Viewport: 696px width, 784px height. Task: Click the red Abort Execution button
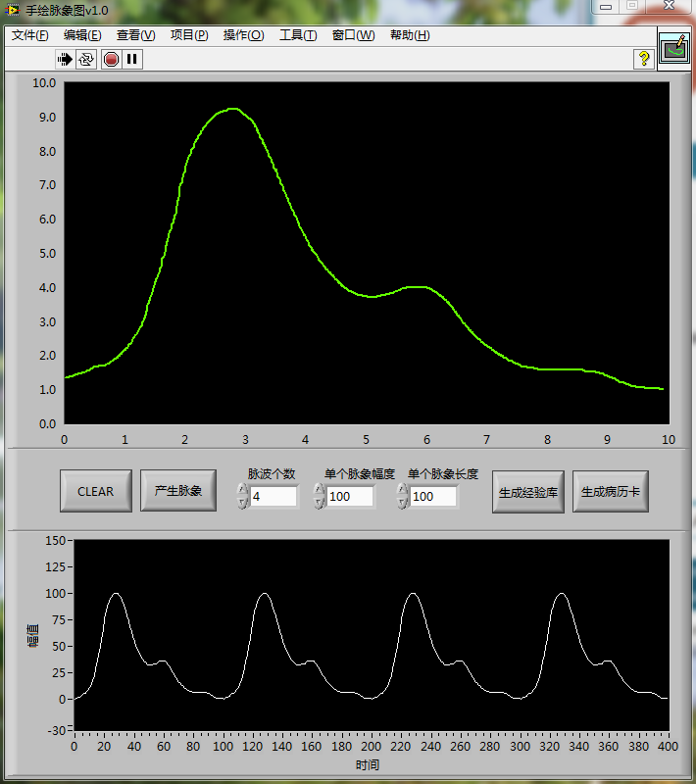pos(111,59)
